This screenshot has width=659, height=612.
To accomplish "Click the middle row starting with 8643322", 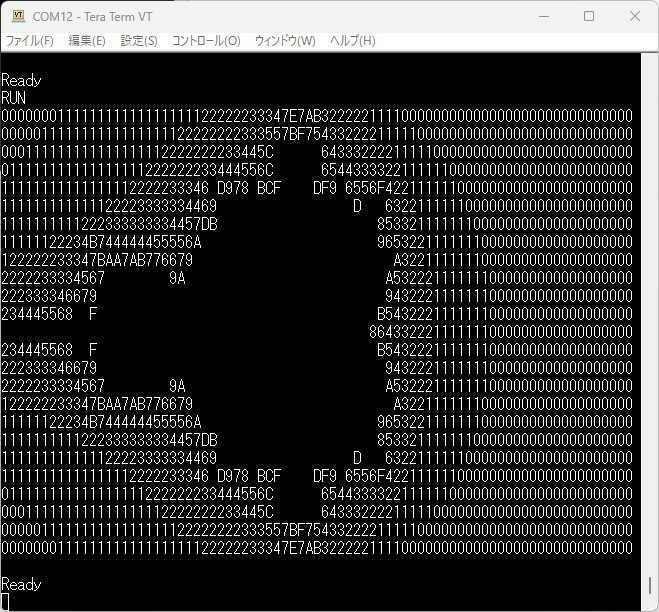I will click(x=500, y=331).
